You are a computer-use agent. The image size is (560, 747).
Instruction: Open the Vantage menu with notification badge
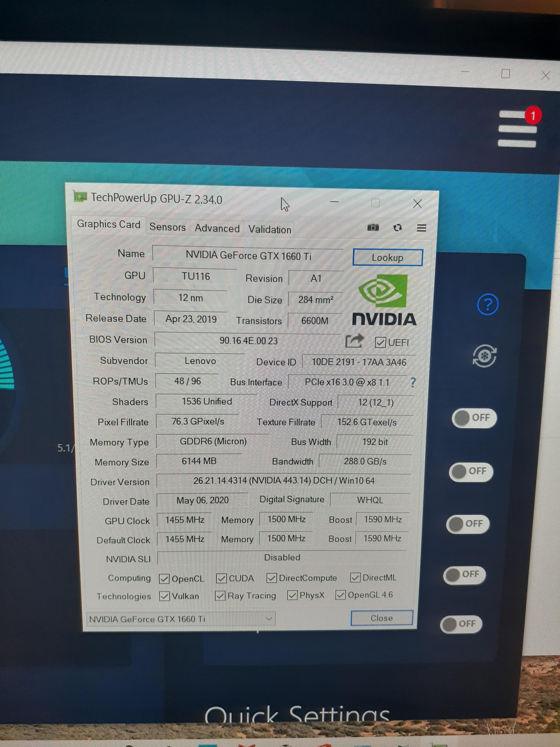point(519,127)
